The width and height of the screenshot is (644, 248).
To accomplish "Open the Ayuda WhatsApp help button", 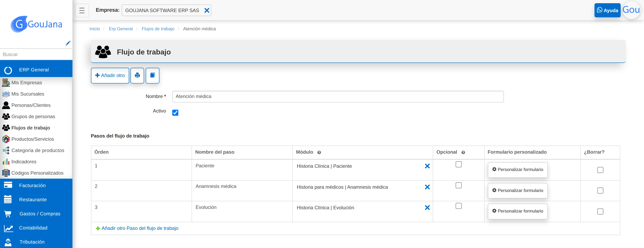I will coord(607,10).
